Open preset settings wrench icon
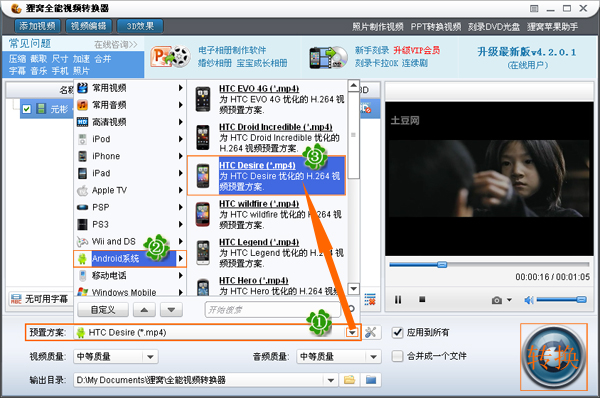The height and width of the screenshot is (398, 600). 370,332
